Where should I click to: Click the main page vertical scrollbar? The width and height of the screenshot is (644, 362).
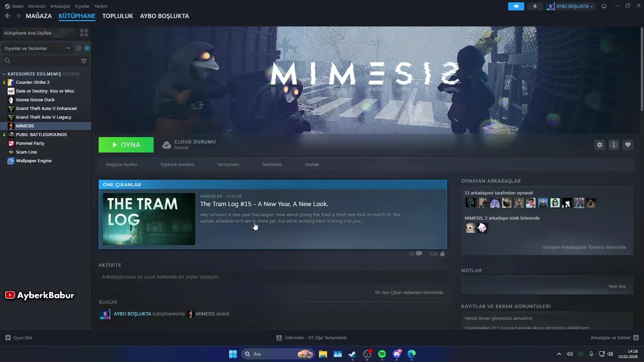click(x=641, y=69)
